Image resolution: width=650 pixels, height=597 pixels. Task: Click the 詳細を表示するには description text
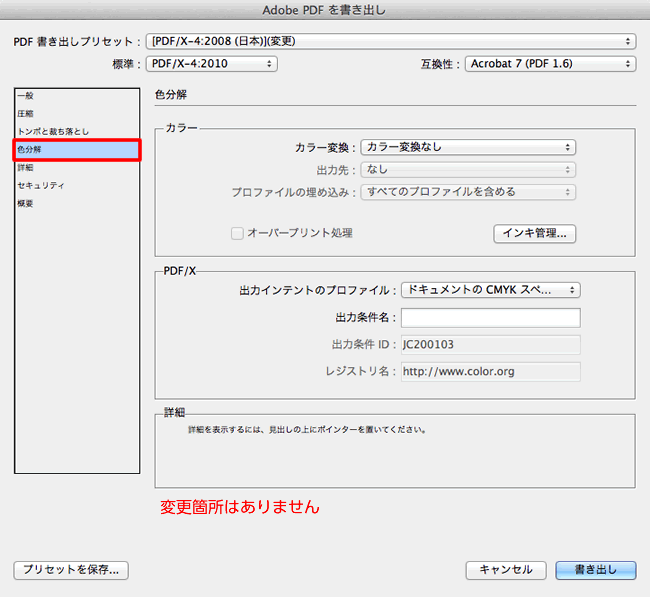[x=307, y=430]
